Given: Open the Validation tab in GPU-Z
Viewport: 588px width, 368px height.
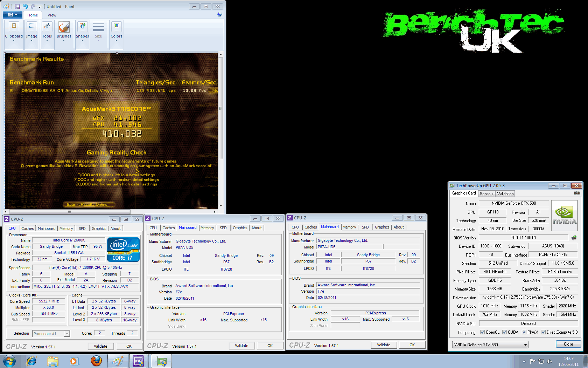Looking at the screenshot, I should pyautogui.click(x=505, y=194).
